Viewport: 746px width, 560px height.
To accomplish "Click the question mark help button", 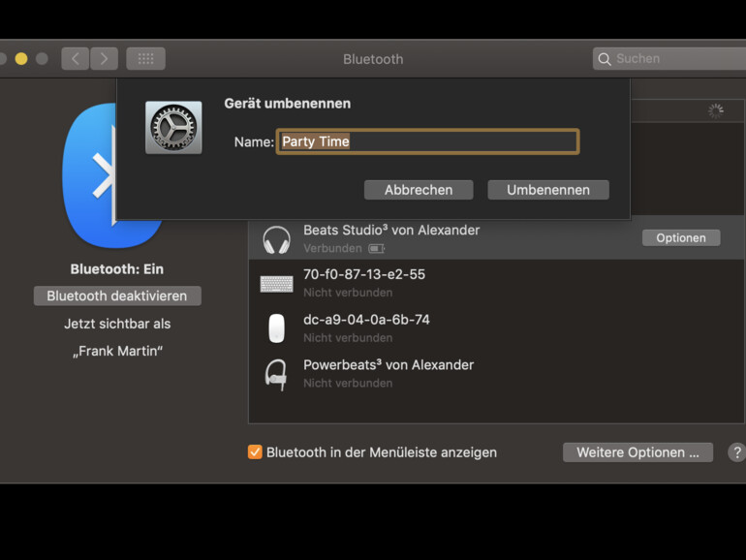I will click(737, 452).
